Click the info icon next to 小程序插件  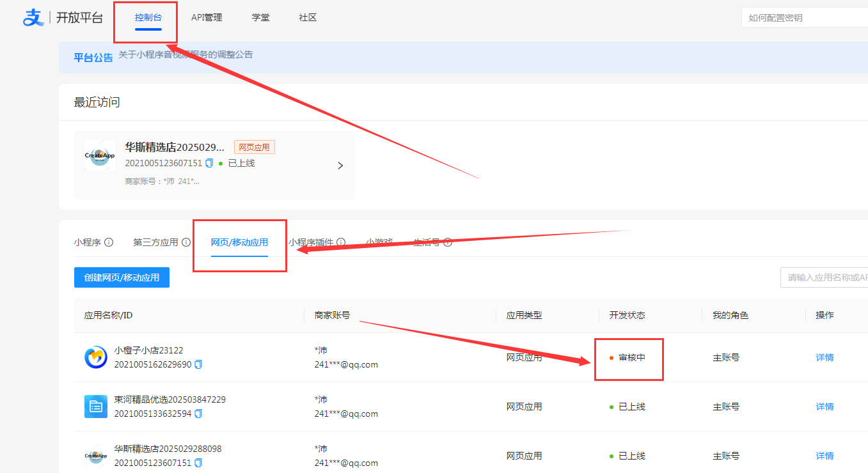click(340, 242)
